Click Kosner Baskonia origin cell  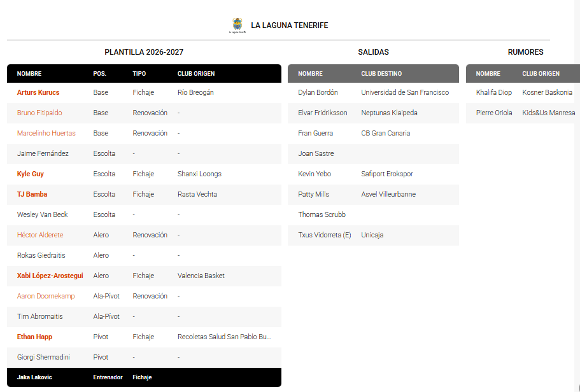tap(547, 92)
